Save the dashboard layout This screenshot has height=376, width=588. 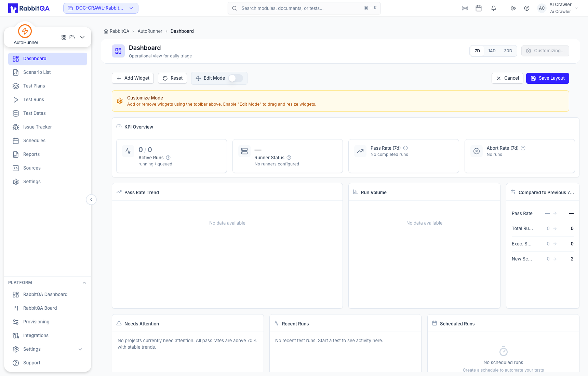tap(548, 78)
